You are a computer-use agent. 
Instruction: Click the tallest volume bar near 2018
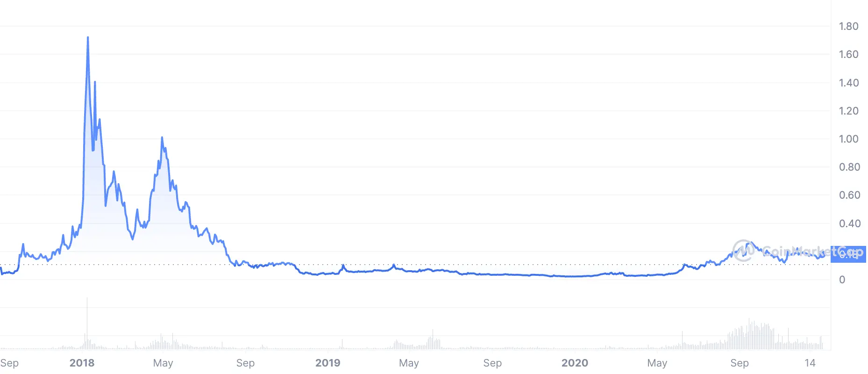point(87,324)
